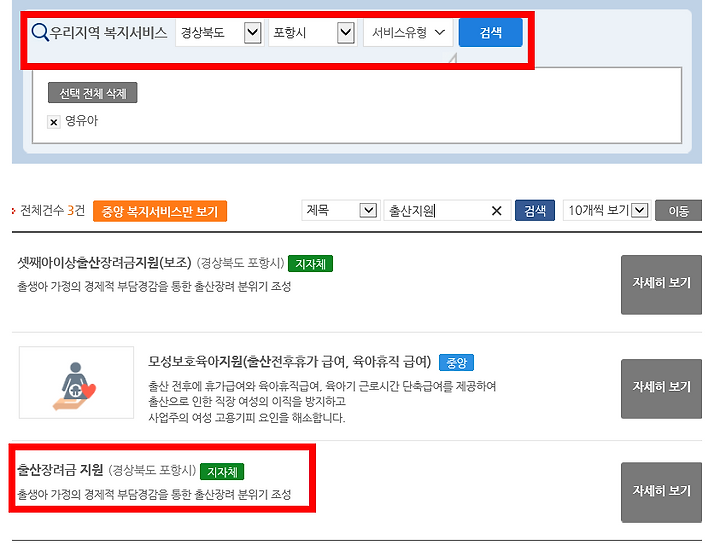Click 중앙 복지서비스만 보기 button
The height and width of the screenshot is (545, 720).
[160, 211]
